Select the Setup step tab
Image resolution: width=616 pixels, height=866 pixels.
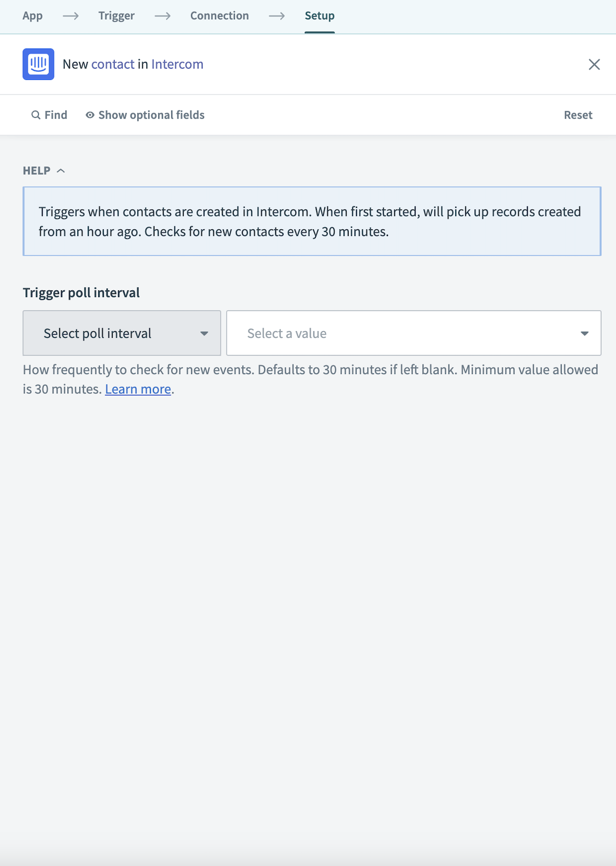coord(319,16)
